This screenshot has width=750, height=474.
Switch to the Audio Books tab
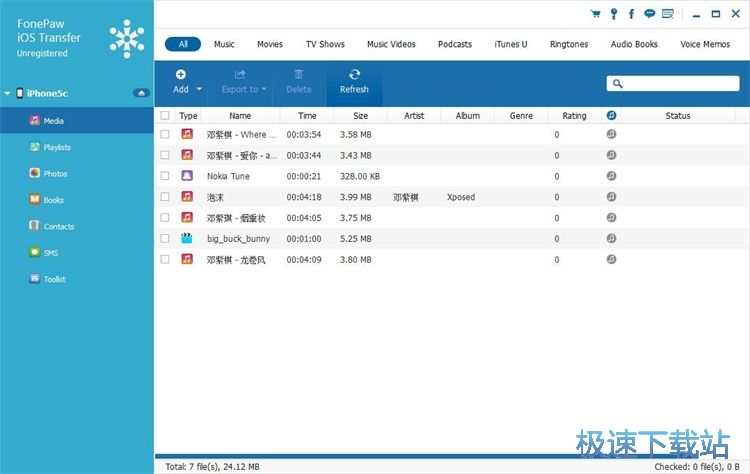click(634, 44)
